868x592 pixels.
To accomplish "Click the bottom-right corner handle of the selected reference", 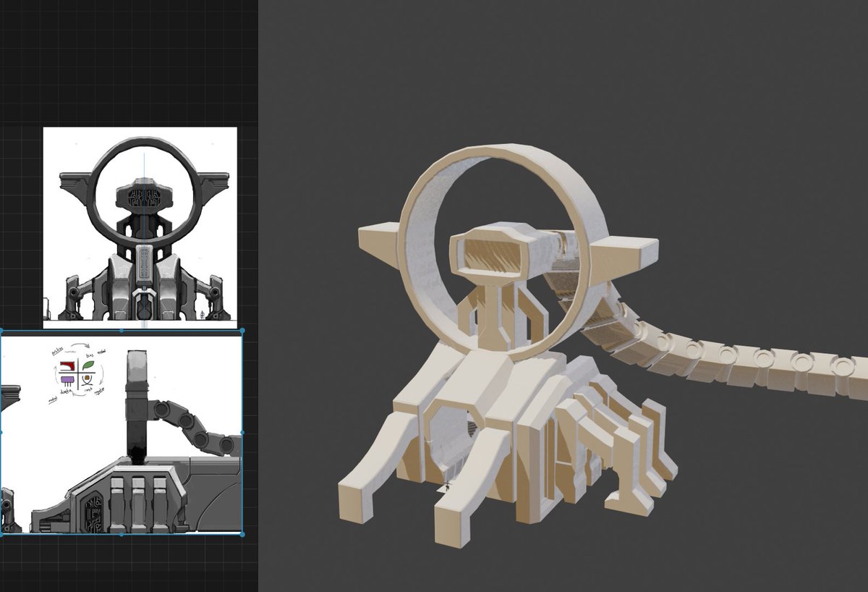I will pyautogui.click(x=242, y=534).
